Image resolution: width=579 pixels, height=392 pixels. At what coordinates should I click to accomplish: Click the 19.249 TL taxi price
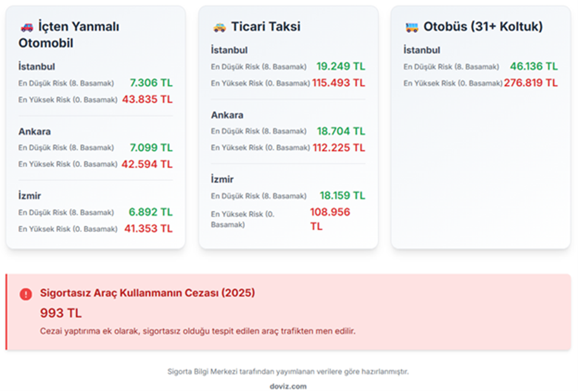341,66
